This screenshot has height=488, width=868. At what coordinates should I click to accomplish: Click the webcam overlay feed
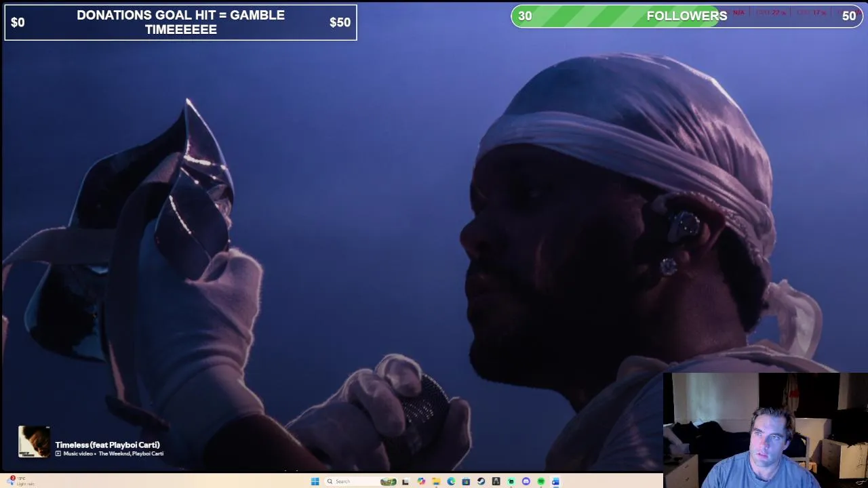[765, 430]
